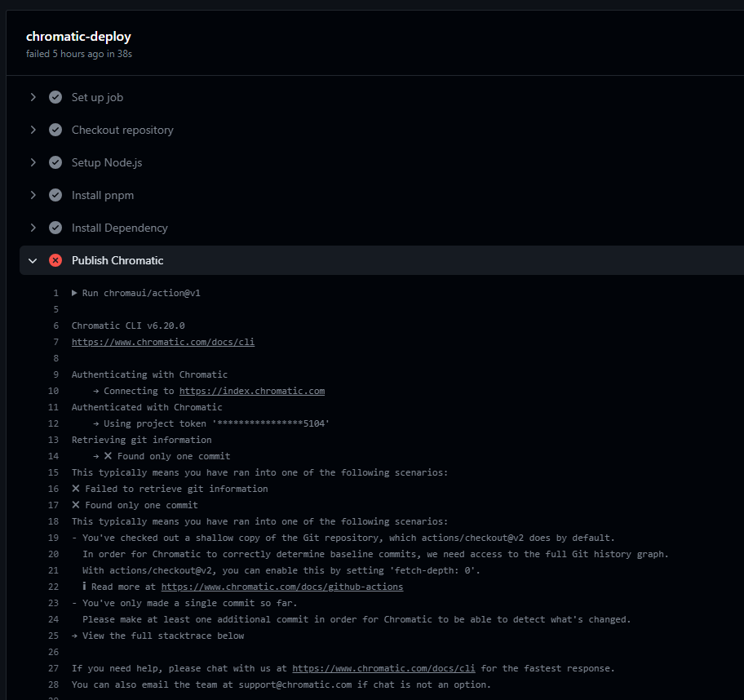Click log line number 28
Screen dimensions: 744x700
point(53,684)
